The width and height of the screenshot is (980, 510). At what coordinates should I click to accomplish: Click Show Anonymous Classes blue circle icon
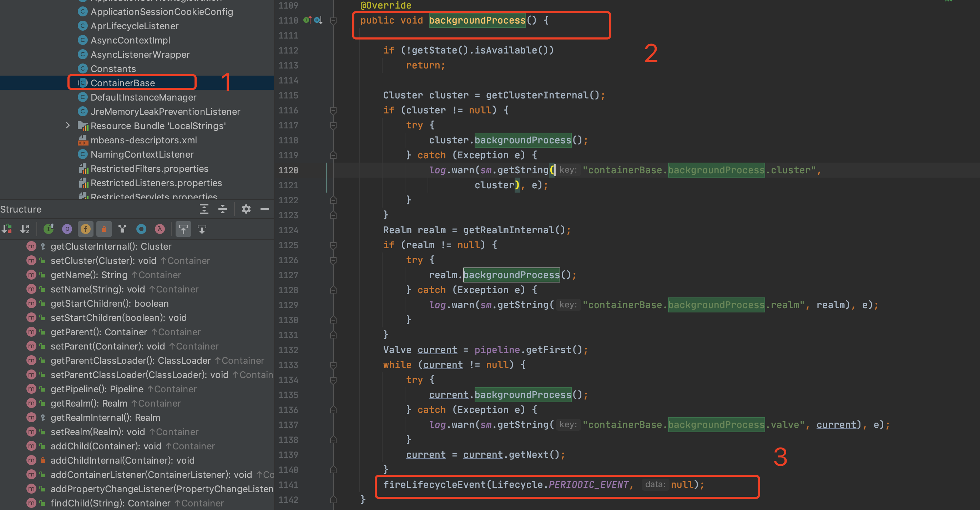141,229
